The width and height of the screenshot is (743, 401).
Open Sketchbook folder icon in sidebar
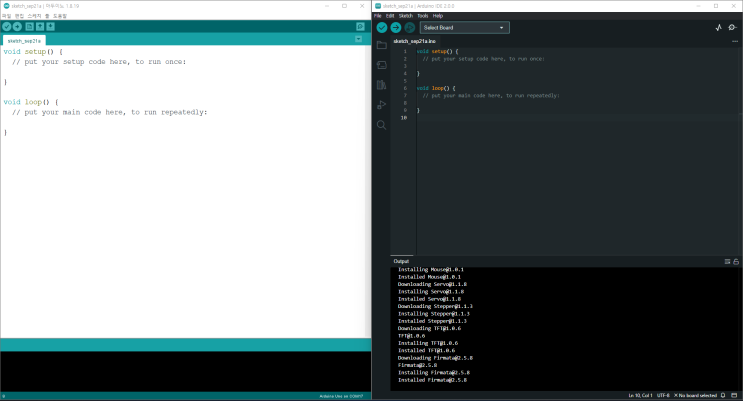(x=381, y=45)
